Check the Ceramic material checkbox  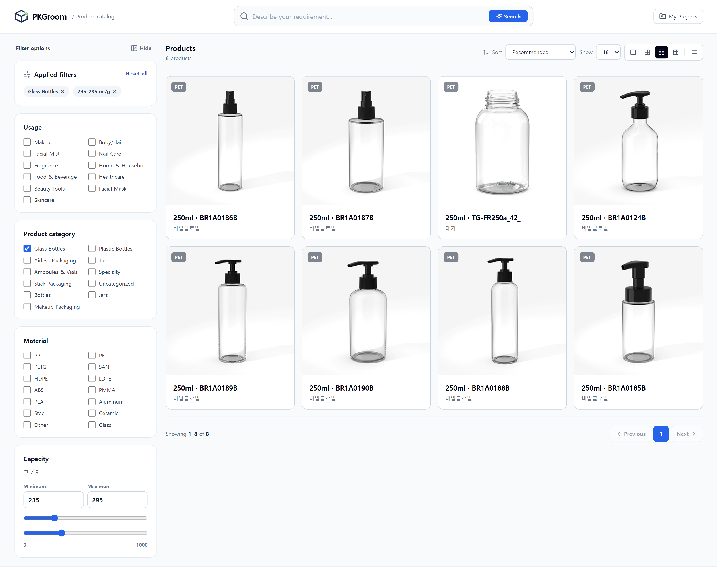point(92,413)
